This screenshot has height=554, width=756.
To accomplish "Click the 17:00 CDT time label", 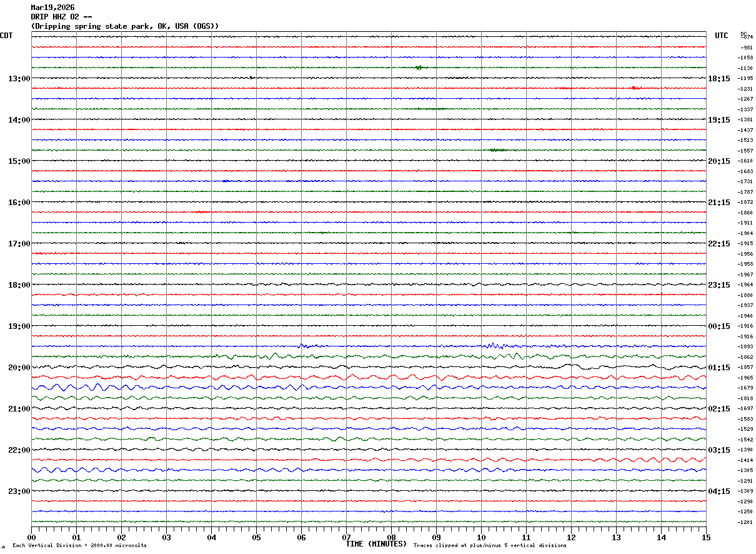I will [19, 244].
